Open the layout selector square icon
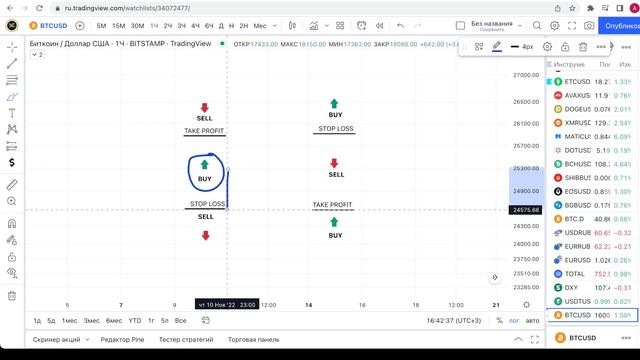 (x=460, y=26)
